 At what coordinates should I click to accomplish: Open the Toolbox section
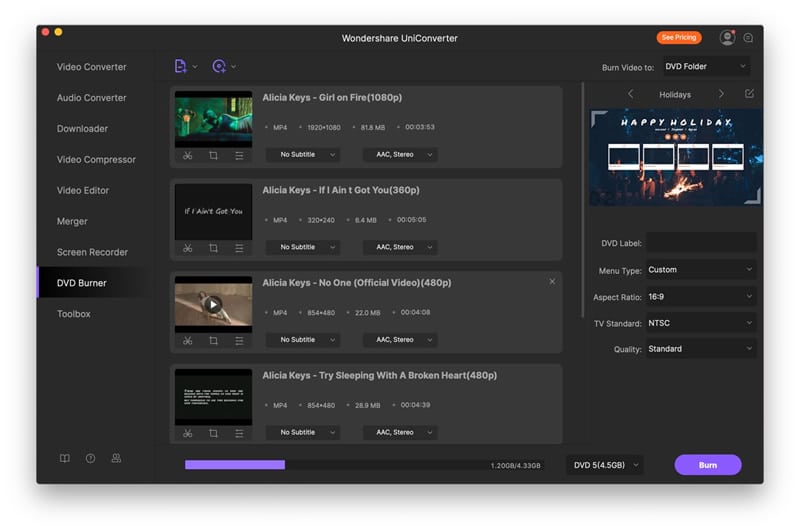click(x=73, y=314)
